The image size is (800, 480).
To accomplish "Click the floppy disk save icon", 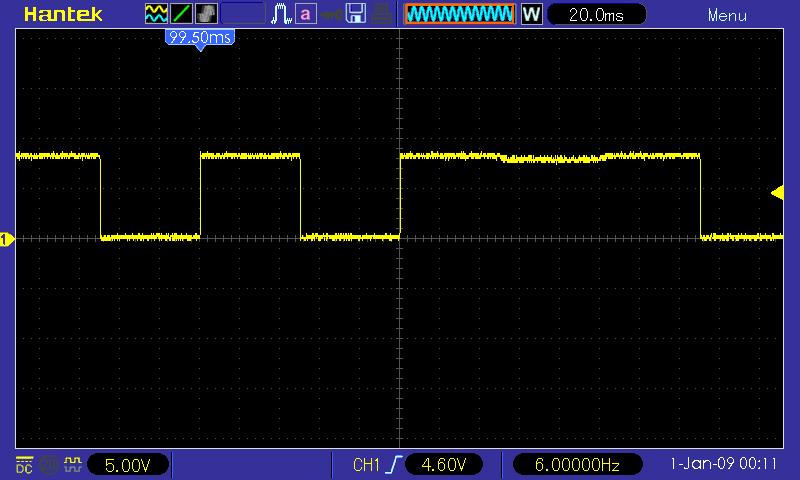I will pyautogui.click(x=356, y=14).
